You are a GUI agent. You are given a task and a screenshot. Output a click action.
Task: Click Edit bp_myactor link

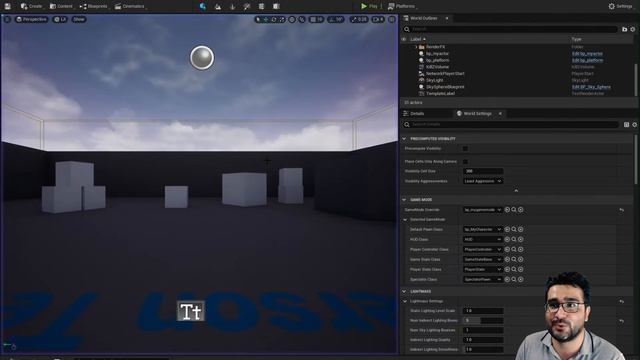pos(587,53)
